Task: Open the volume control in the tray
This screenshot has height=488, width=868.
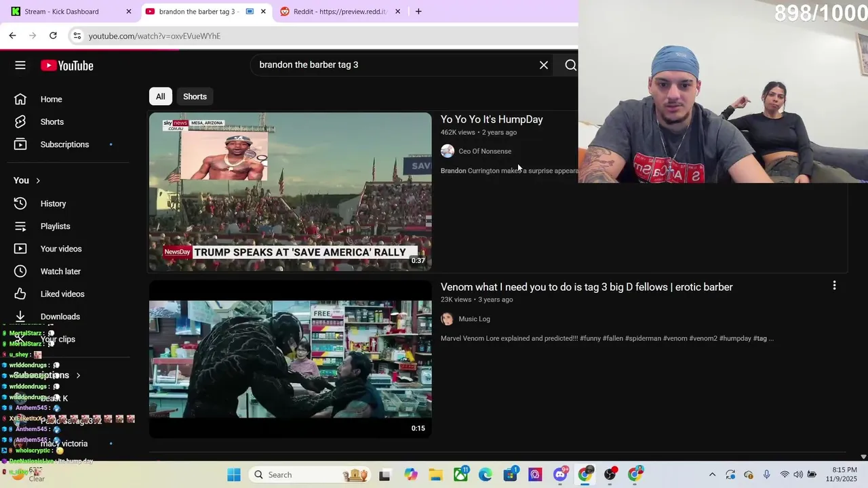Action: pyautogui.click(x=798, y=474)
